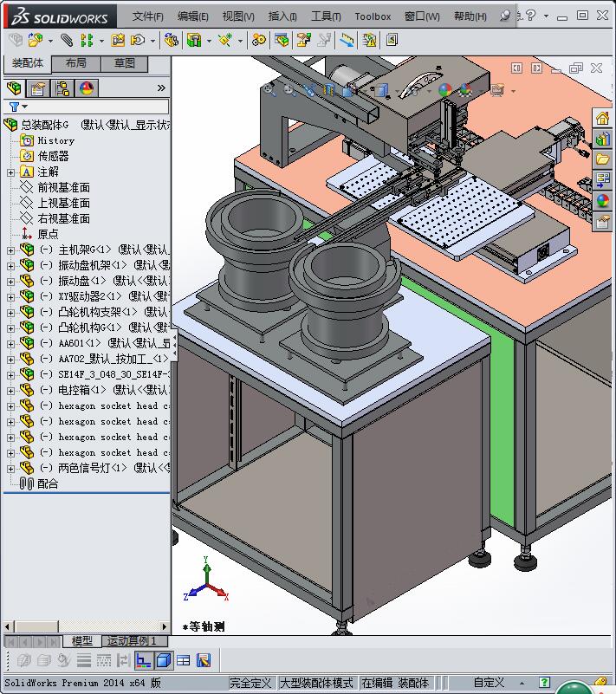Click the Mate paperclip icon
The height and width of the screenshot is (694, 616).
tap(67, 40)
